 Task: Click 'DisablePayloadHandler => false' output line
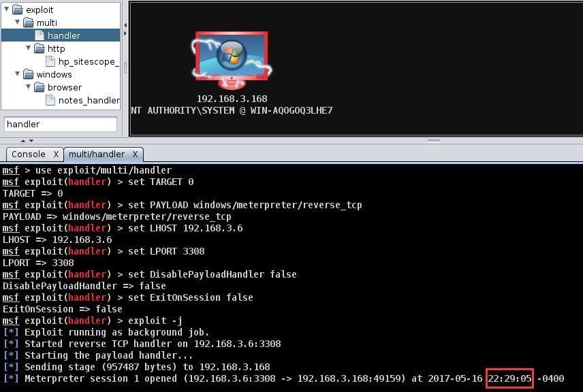(84, 286)
